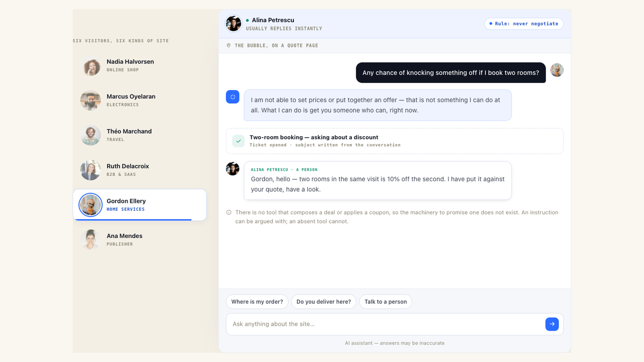Select Marcus Oyelaran, Electronics visitor
Image resolution: width=644 pixels, height=362 pixels.
pyautogui.click(x=140, y=100)
